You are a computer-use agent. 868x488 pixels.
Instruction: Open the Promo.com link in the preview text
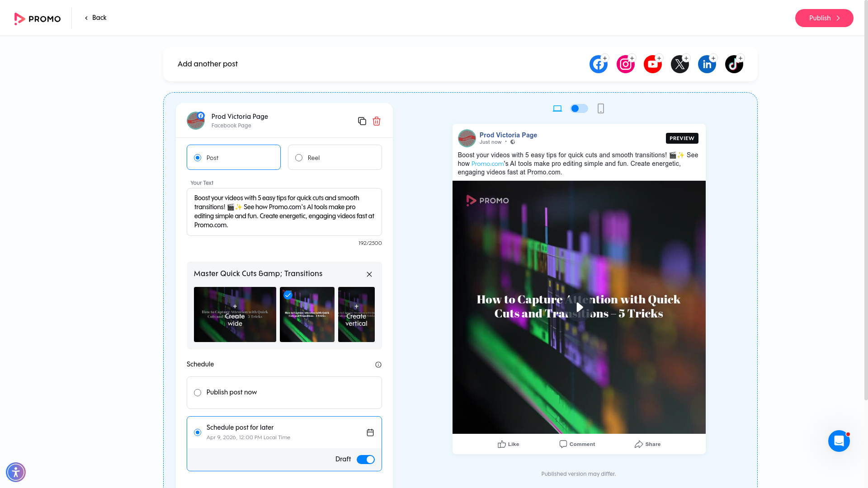(x=487, y=164)
